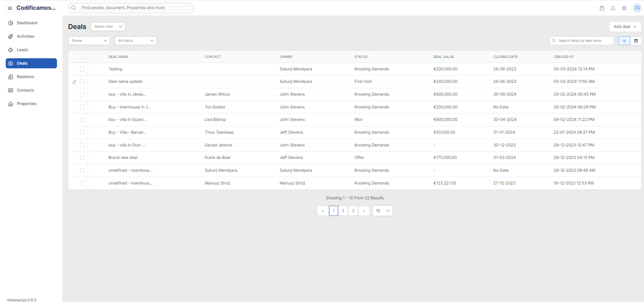This screenshot has width=644, height=302.
Task: Open the settings gear icon
Action: (x=624, y=8)
